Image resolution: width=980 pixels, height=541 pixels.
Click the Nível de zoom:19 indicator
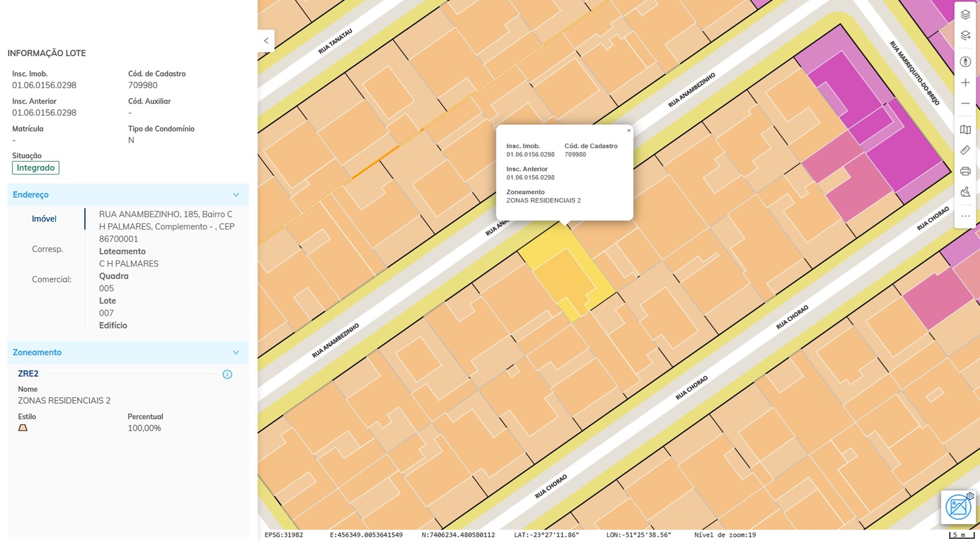coord(725,535)
